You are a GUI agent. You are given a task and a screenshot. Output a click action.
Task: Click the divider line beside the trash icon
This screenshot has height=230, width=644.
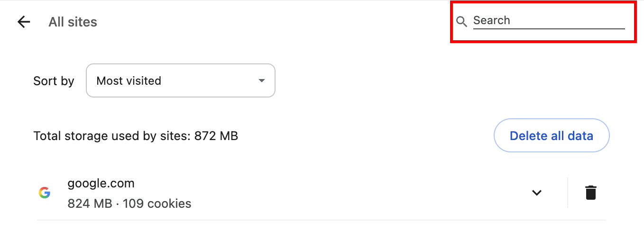point(567,193)
